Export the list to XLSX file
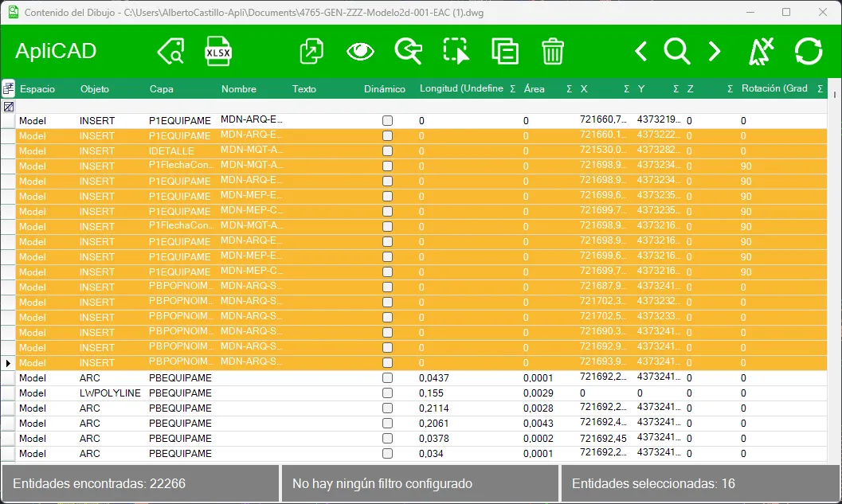 (218, 51)
